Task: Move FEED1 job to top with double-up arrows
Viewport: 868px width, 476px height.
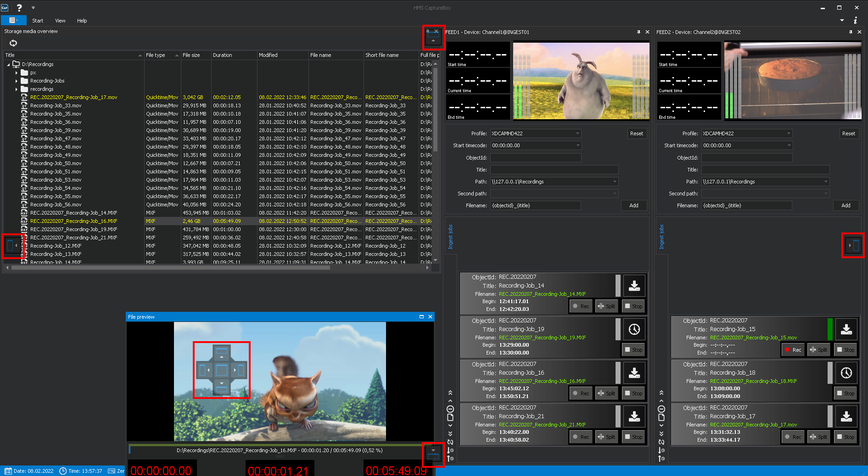Action: coord(450,393)
